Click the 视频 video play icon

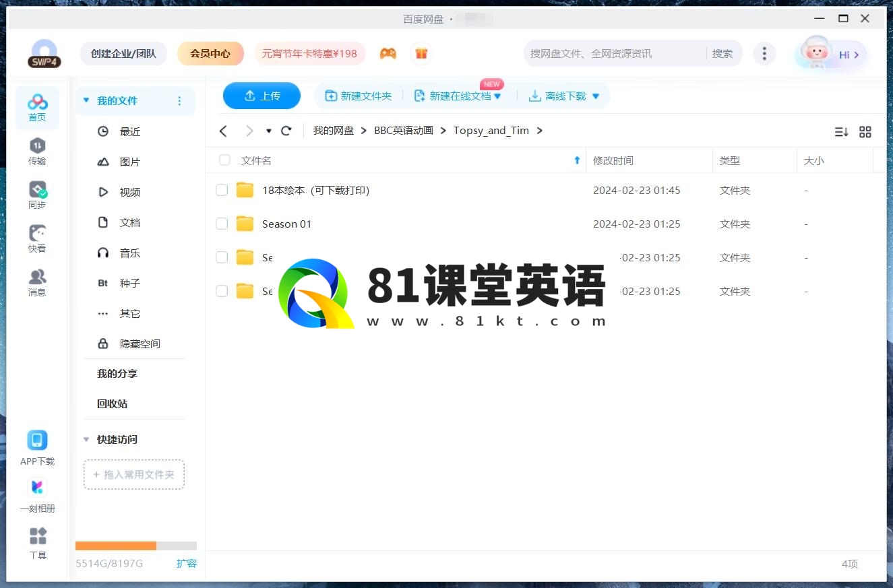[103, 192]
